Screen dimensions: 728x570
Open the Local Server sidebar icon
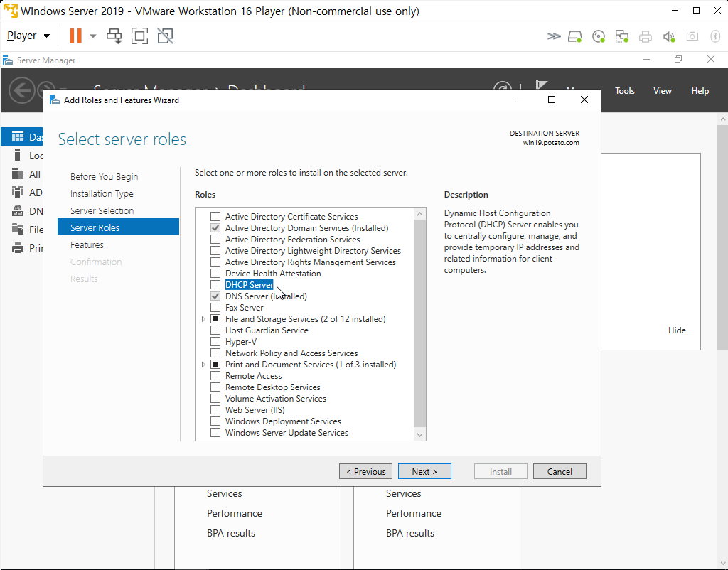[18, 156]
